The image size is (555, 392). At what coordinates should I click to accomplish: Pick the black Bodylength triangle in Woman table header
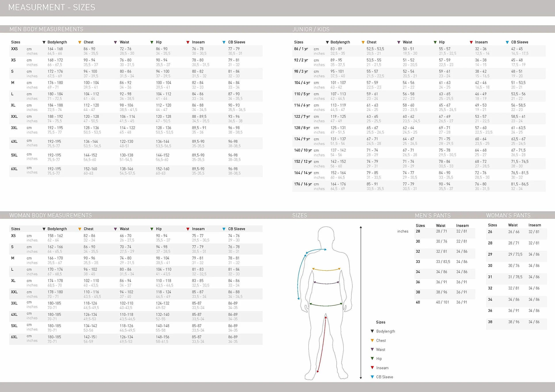tap(44, 229)
